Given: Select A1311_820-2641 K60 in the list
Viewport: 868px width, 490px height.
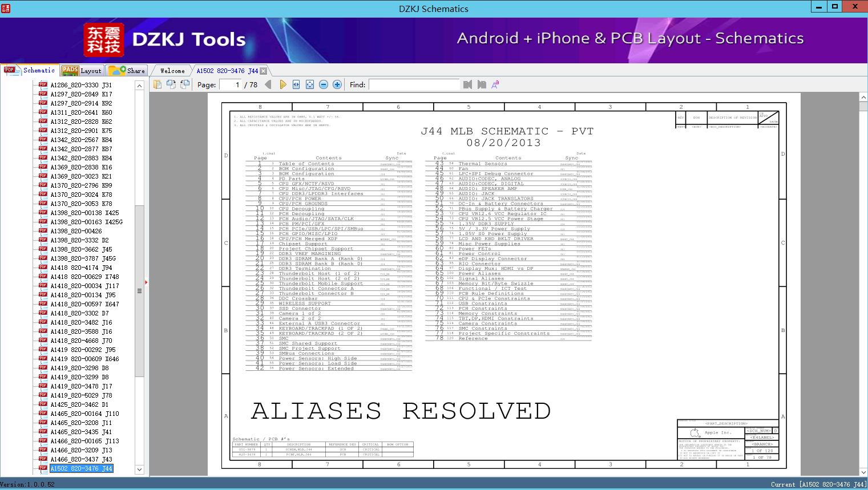Looking at the screenshot, I should click(81, 112).
